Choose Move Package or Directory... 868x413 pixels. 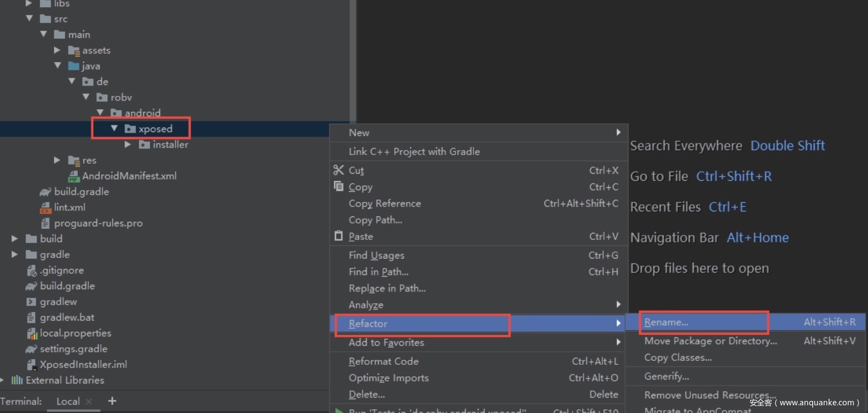click(710, 341)
